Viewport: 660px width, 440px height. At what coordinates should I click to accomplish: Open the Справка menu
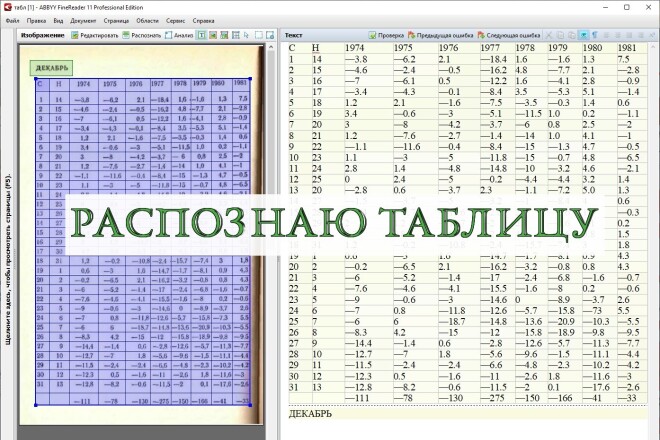pyautogui.click(x=203, y=21)
